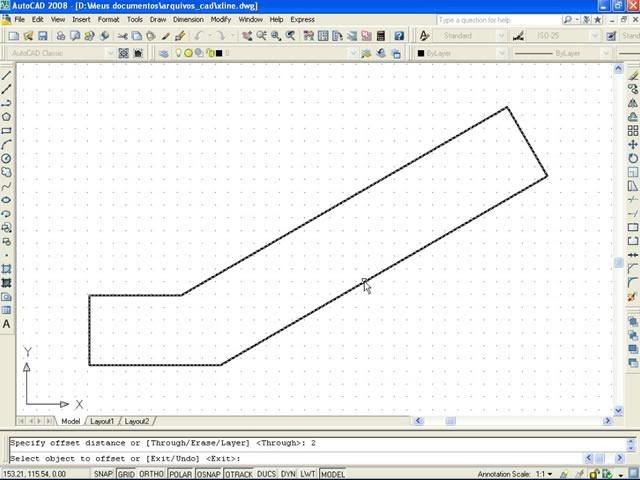The width and height of the screenshot is (640, 480).
Task: Open the File menu
Action: tap(20, 20)
